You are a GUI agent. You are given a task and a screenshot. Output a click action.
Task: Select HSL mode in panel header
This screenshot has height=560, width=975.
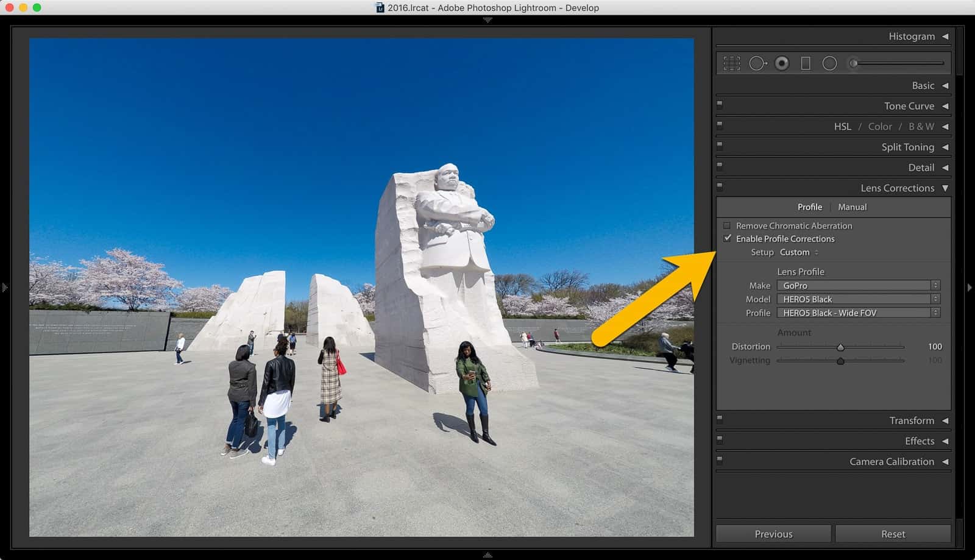pos(843,127)
